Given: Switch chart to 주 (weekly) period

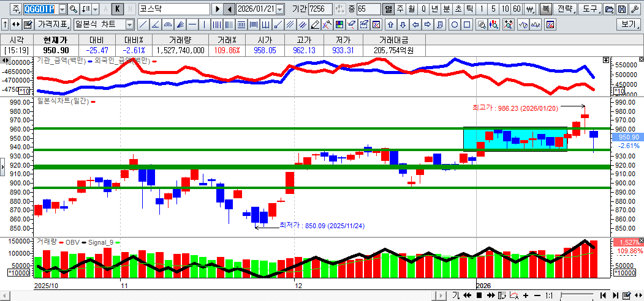Looking at the screenshot, I should [400, 9].
